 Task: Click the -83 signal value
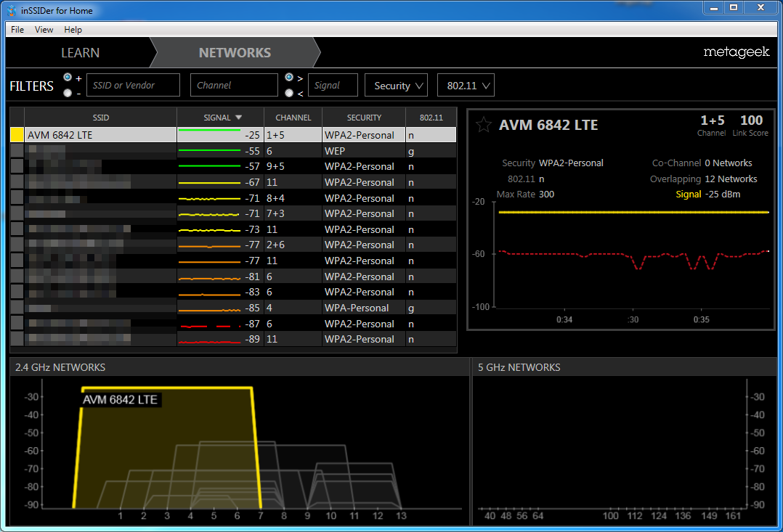252,292
